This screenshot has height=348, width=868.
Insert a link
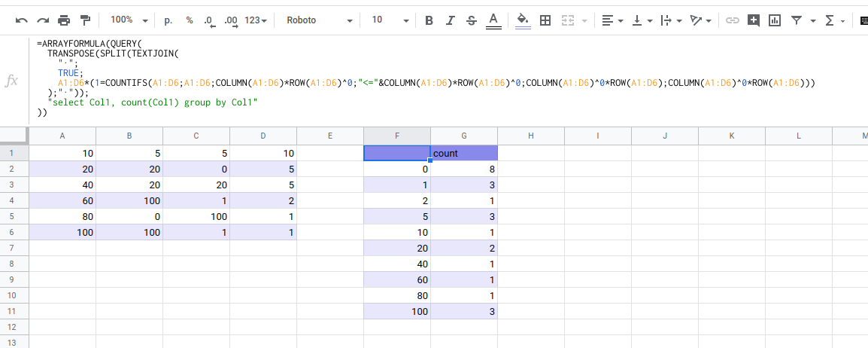click(733, 20)
